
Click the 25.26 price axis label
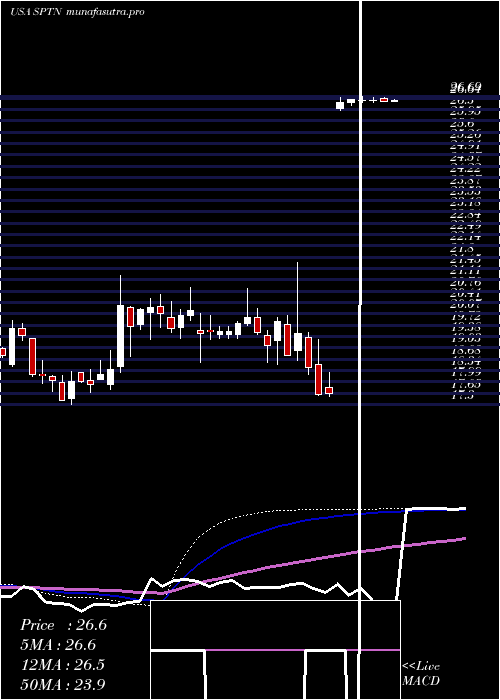[x=466, y=134]
